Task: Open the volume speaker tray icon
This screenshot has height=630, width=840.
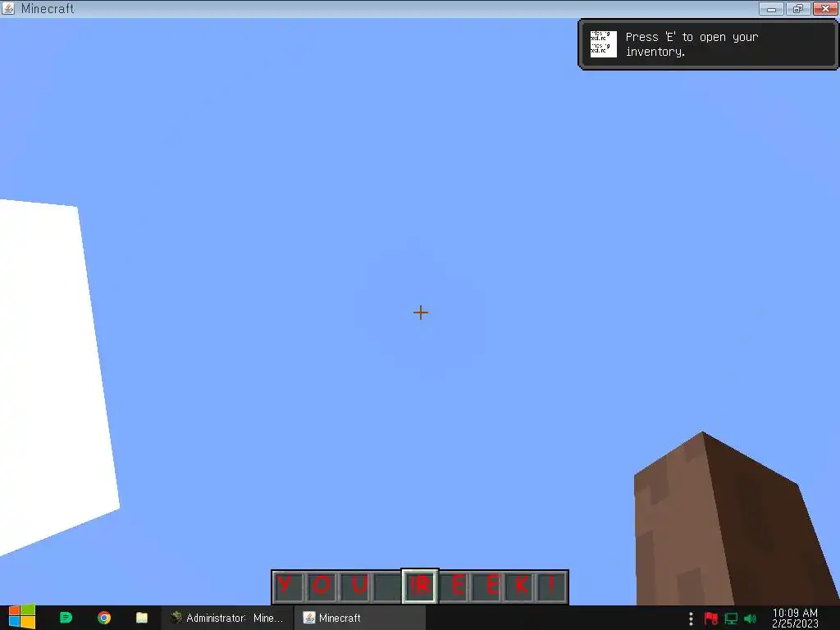Action: (750, 619)
